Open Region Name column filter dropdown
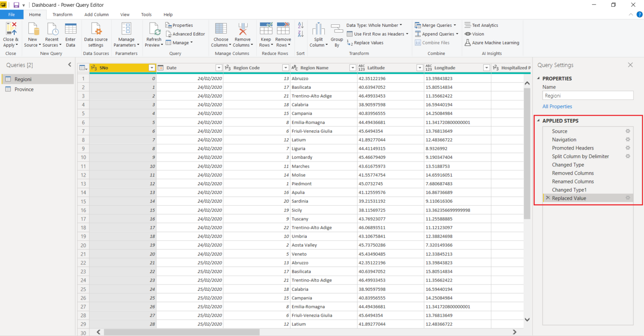Viewport: 644px width, 336px height. click(353, 68)
